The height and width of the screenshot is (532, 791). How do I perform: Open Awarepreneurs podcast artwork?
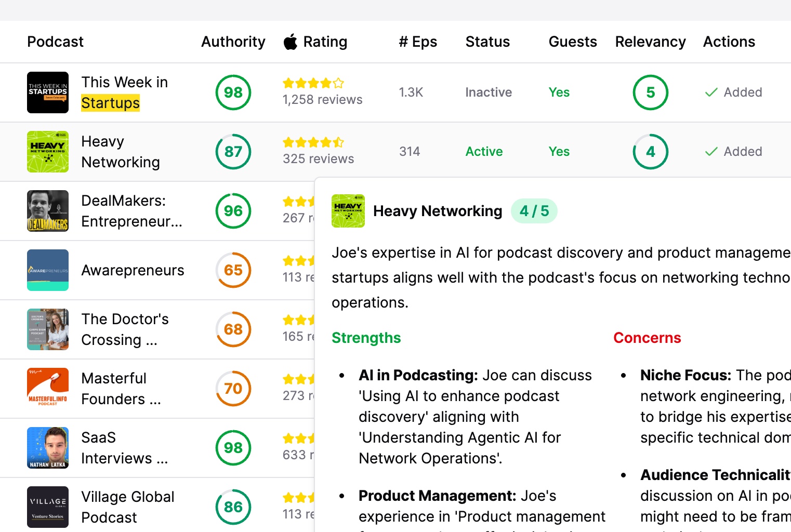pyautogui.click(x=48, y=270)
